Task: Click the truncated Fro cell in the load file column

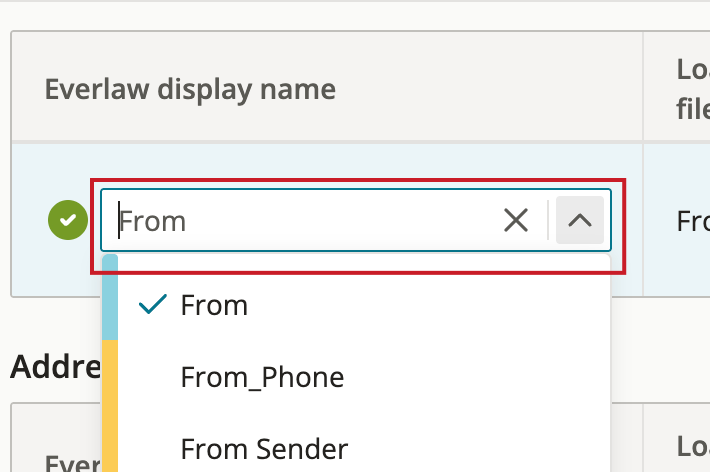Action: click(693, 221)
